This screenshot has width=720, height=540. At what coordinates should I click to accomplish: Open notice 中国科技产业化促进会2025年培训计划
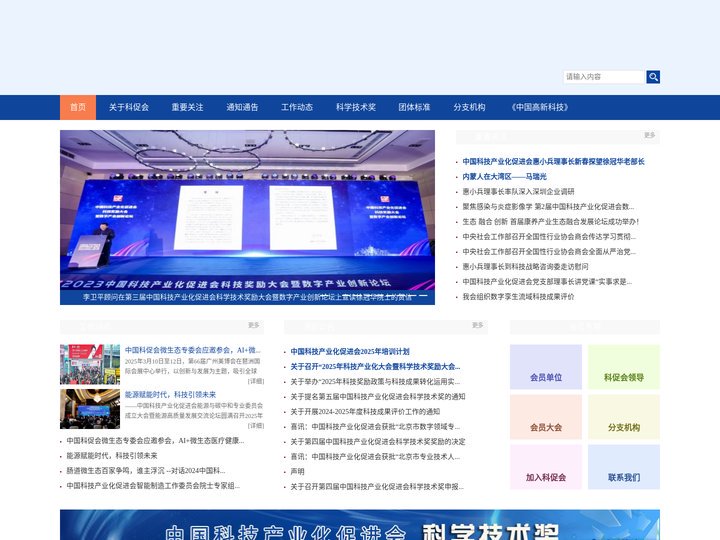(350, 352)
